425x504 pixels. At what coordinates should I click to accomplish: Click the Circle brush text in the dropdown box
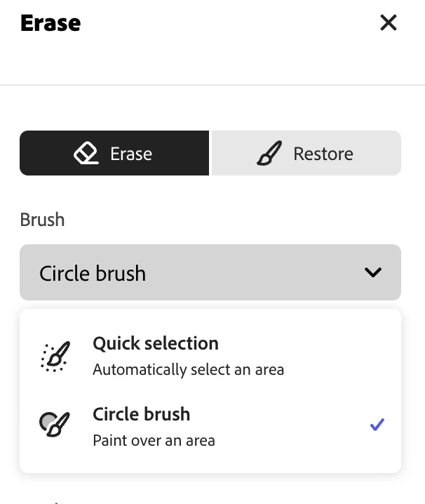pos(93,273)
